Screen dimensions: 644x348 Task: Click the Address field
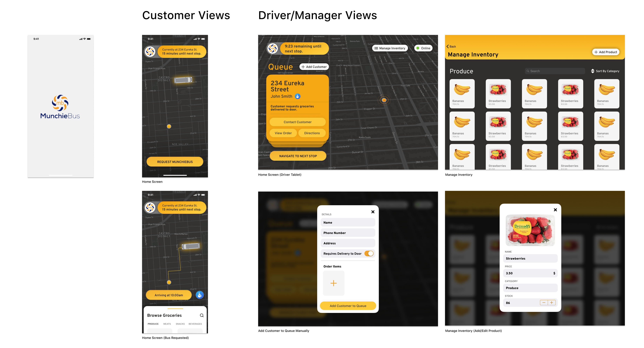348,243
